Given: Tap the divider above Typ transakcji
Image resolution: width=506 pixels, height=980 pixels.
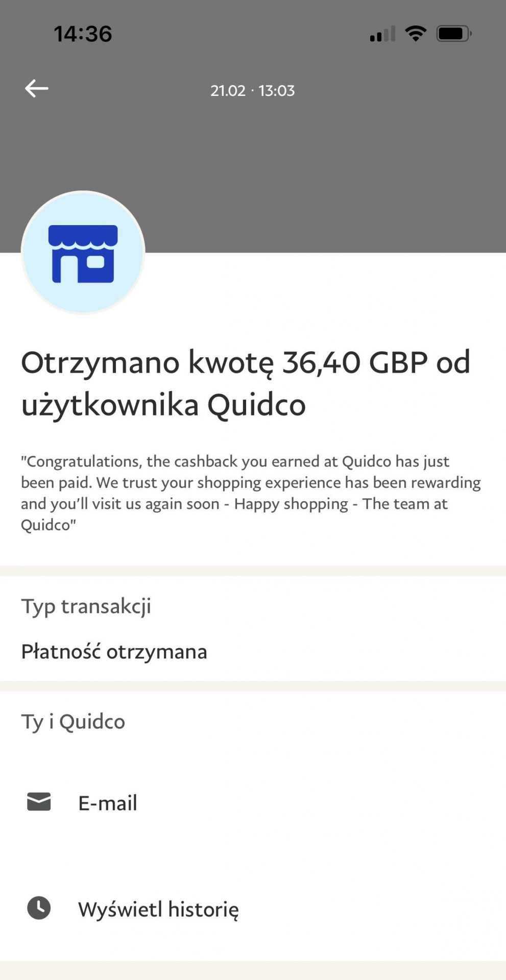Looking at the screenshot, I should tap(253, 571).
